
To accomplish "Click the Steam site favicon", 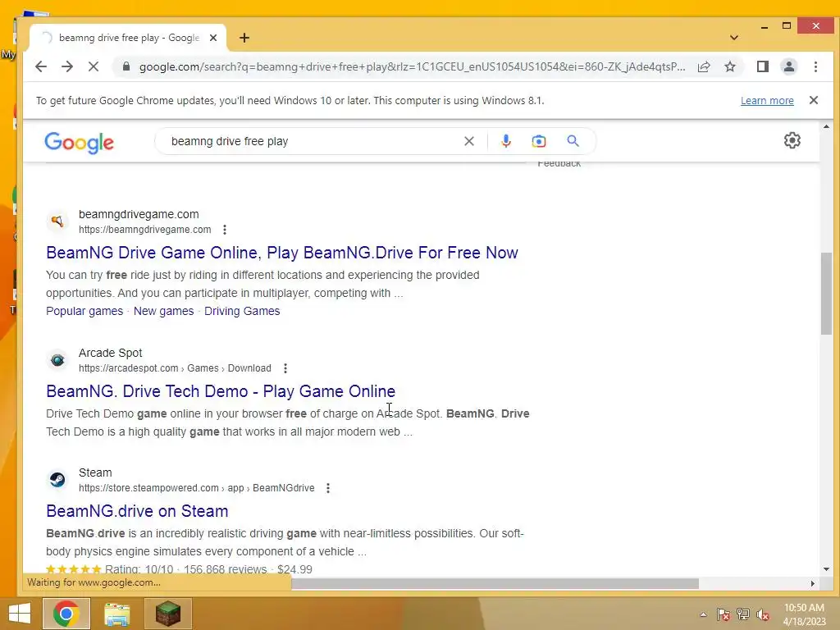I will click(x=57, y=480).
